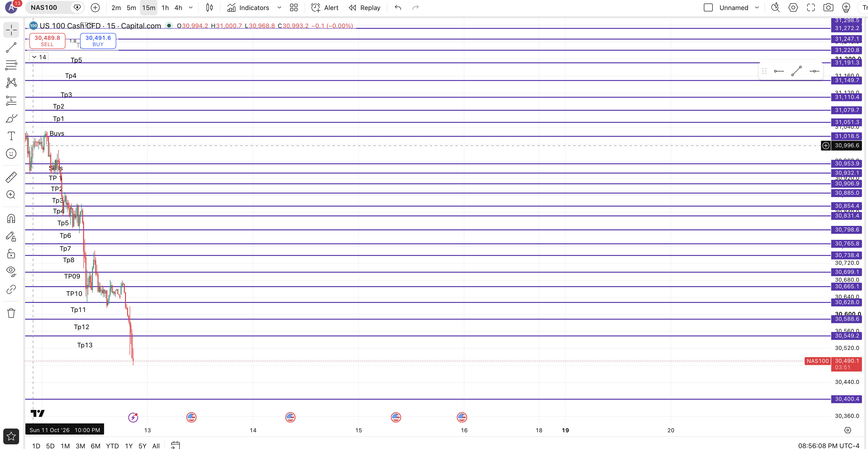Select horizontal line in floating toolbar

814,71
